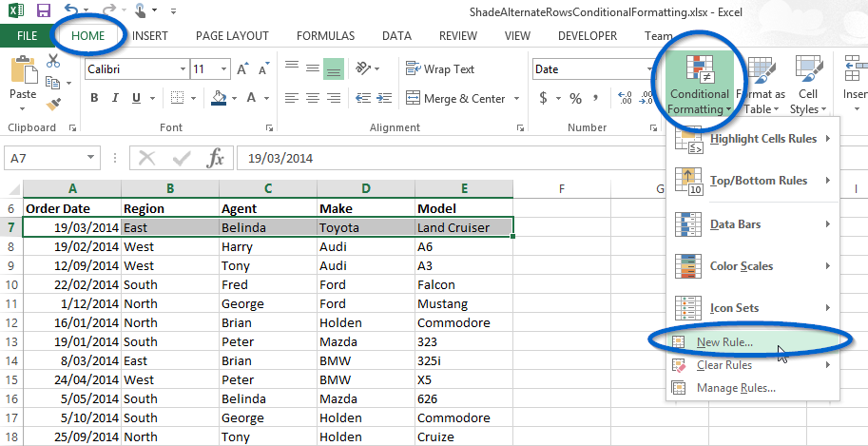Click the Fill Color paint bucket
Viewport: 868px width, 446px height.
pyautogui.click(x=220, y=98)
